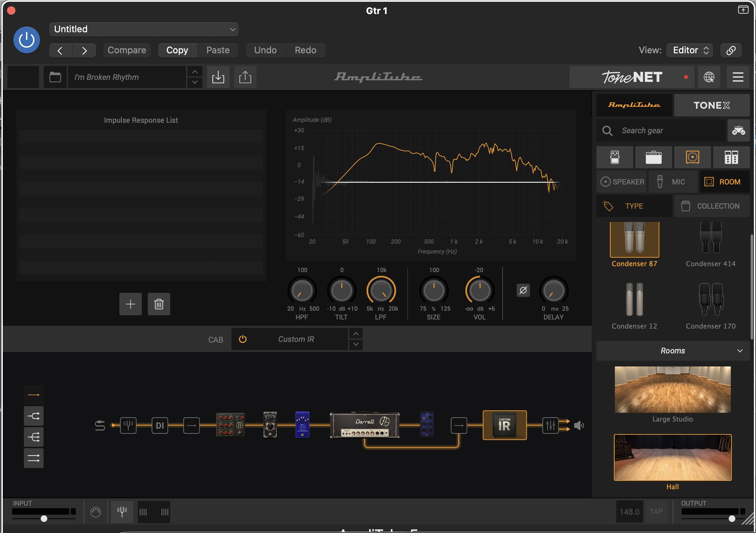Click the INPUT level slider handle
Image resolution: width=756 pixels, height=533 pixels.
point(44,519)
